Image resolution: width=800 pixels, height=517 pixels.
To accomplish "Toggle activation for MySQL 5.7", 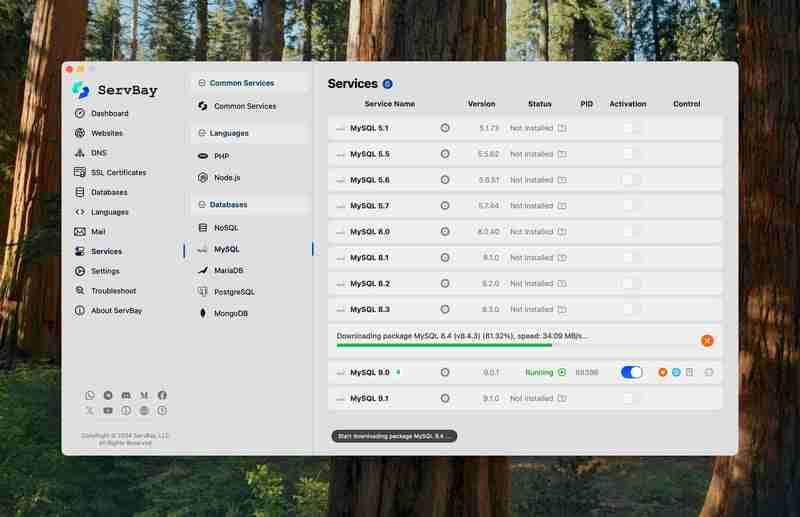I will click(x=628, y=206).
